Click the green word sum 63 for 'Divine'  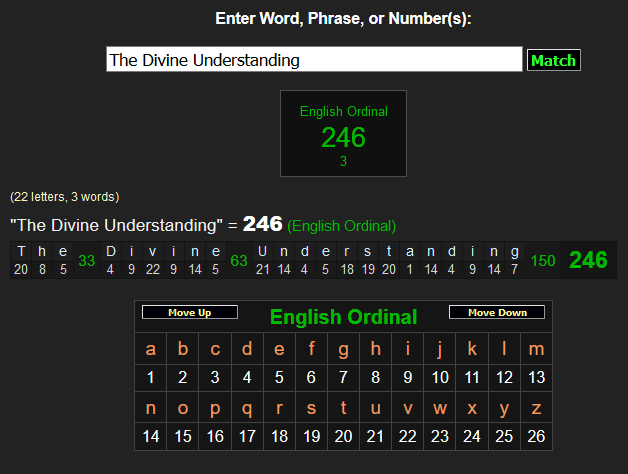239,261
